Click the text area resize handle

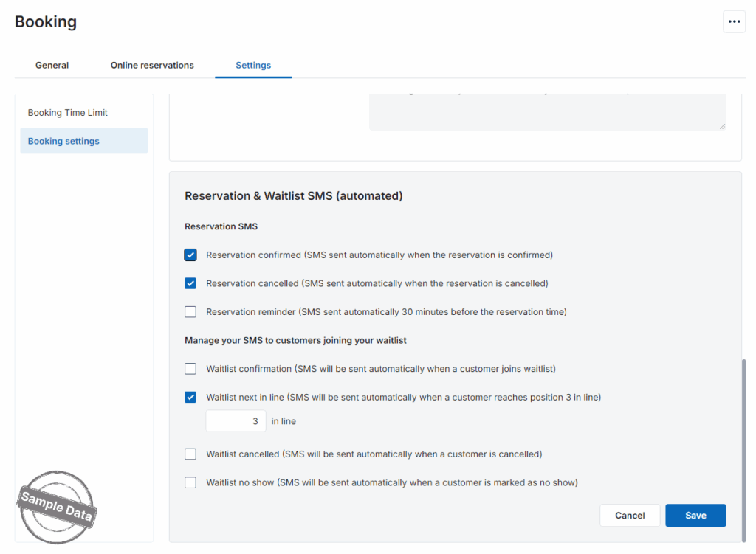(722, 126)
